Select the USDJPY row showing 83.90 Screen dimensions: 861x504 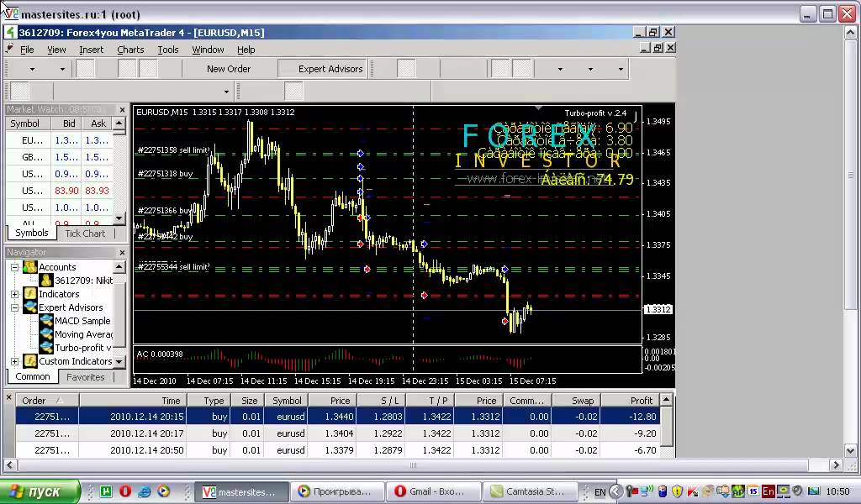[60, 191]
